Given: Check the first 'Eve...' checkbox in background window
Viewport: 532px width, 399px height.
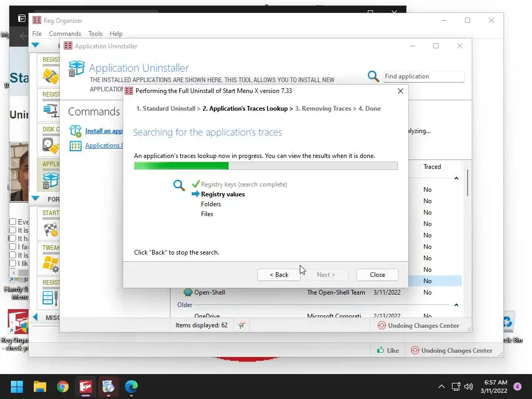Looking at the screenshot, I should click(x=13, y=221).
